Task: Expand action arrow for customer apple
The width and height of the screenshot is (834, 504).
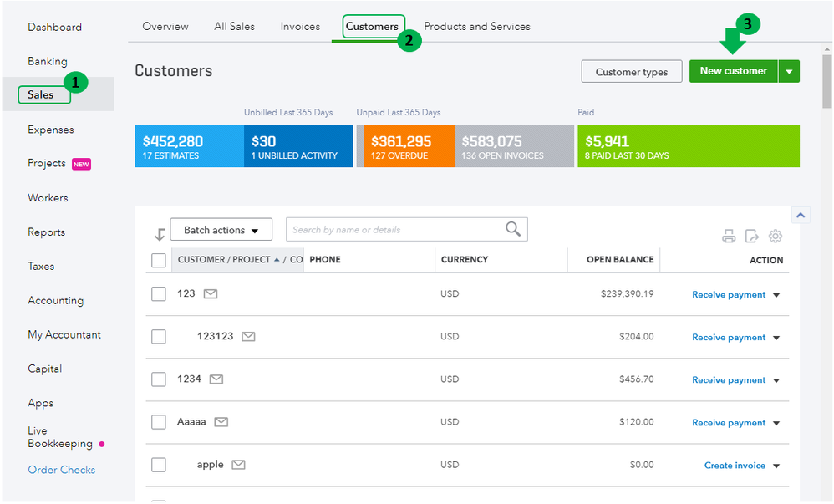Action: tap(776, 466)
